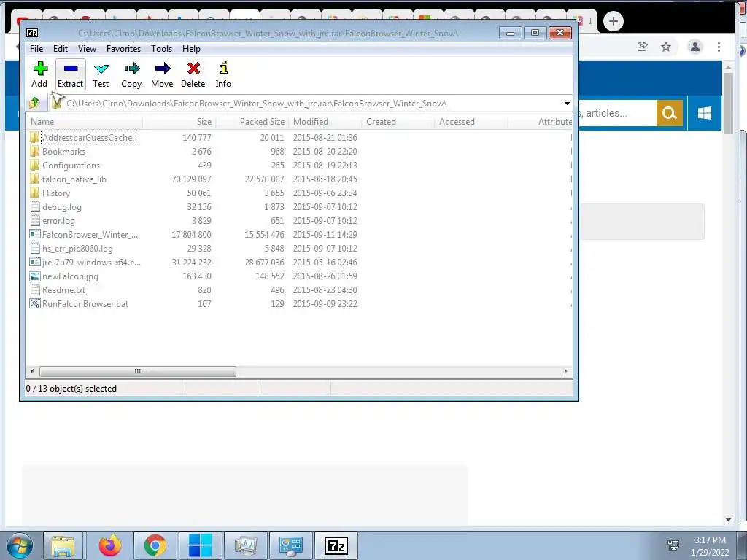Click the RunFalconBrowser.bat file icon

pyautogui.click(x=35, y=304)
